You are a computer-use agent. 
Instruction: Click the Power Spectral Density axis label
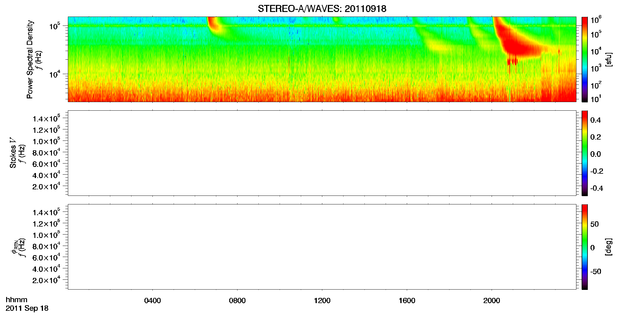coord(30,59)
